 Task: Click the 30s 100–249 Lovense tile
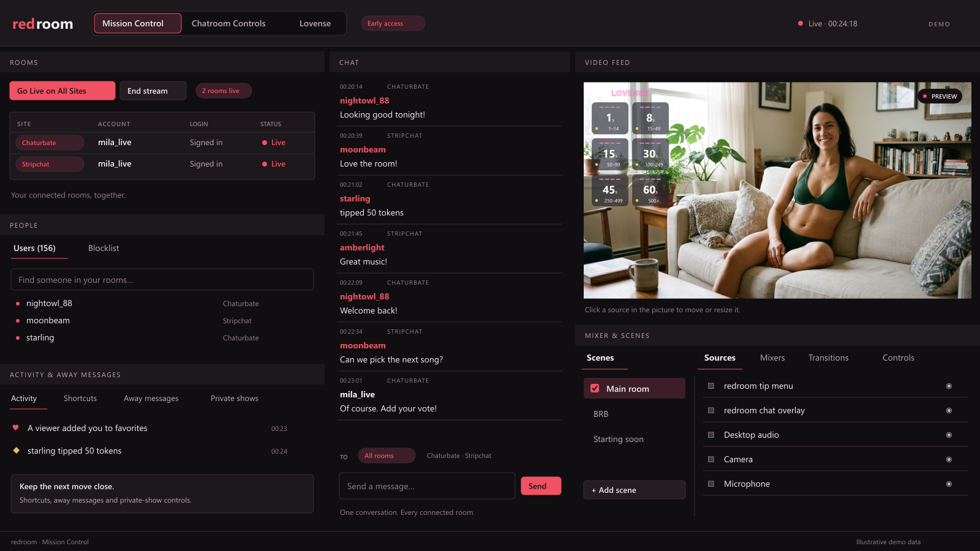click(650, 154)
